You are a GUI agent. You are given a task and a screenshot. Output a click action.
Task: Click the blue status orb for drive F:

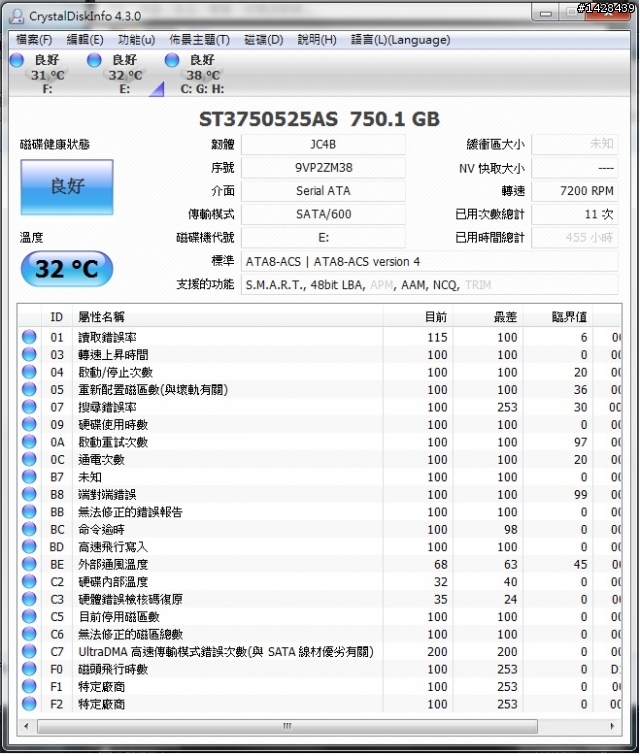pos(17,60)
